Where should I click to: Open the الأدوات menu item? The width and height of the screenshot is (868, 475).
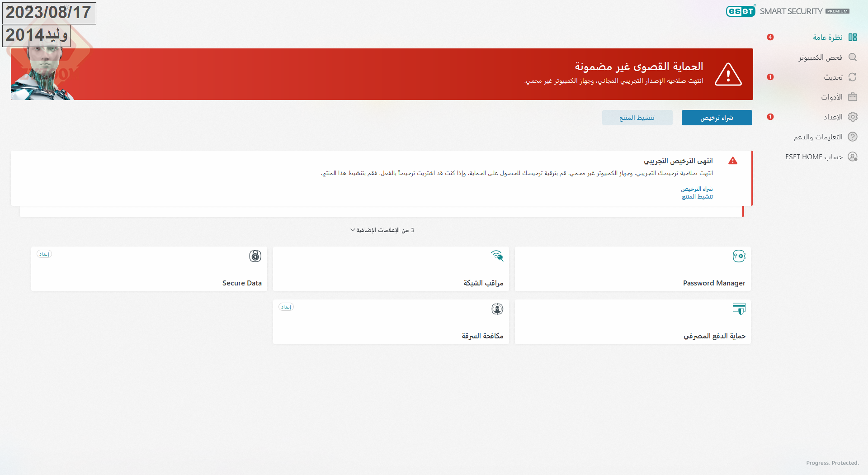pos(832,97)
